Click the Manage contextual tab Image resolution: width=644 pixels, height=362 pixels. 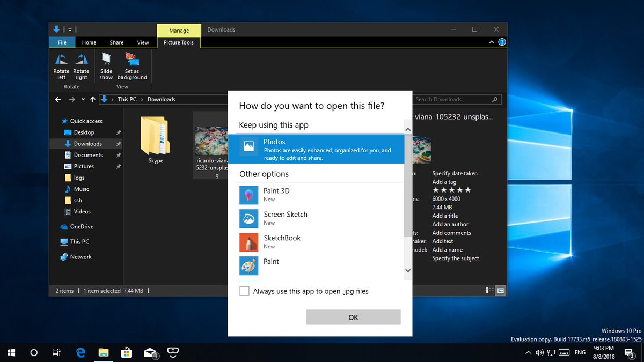[x=179, y=31]
